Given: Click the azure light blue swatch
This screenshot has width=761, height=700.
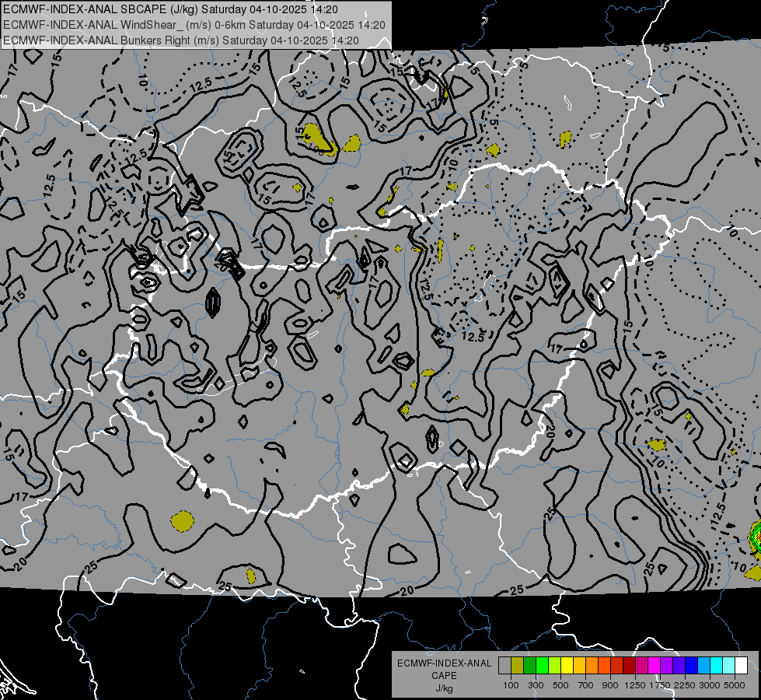Looking at the screenshot, I should (x=703, y=665).
